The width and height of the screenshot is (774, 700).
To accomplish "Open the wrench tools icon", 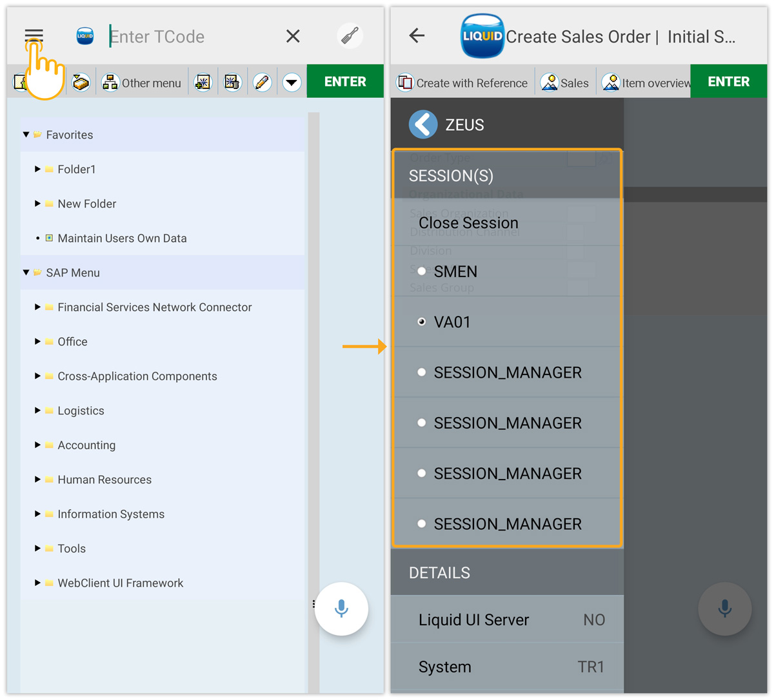I will click(x=350, y=36).
